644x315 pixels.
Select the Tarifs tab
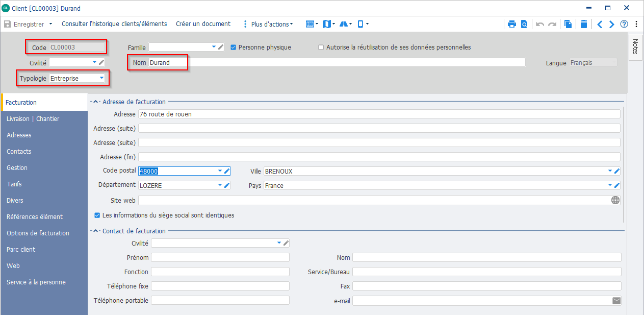[x=44, y=184]
